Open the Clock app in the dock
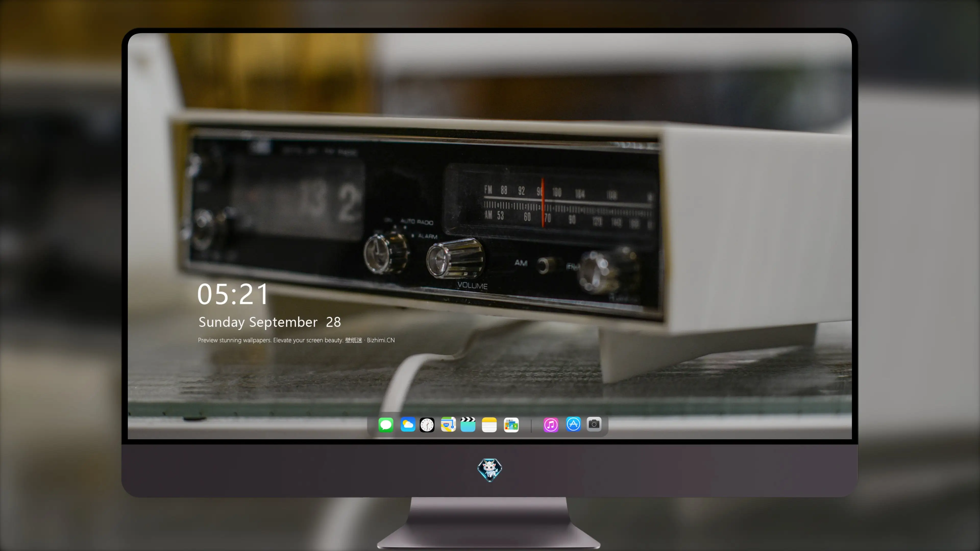This screenshot has width=980, height=551. [x=427, y=425]
